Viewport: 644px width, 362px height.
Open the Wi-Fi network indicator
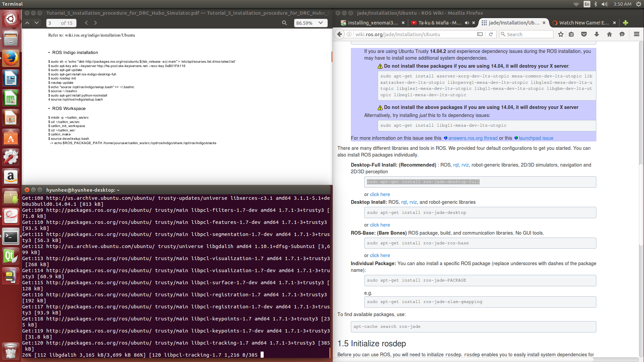coord(576,4)
